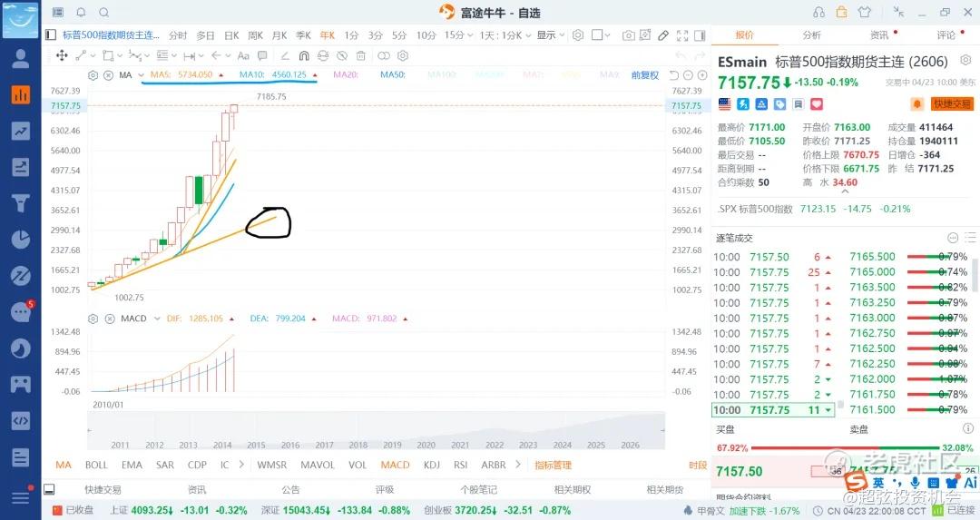Click the 快捷交易 orange button
This screenshot has width=980, height=520.
tap(952, 103)
